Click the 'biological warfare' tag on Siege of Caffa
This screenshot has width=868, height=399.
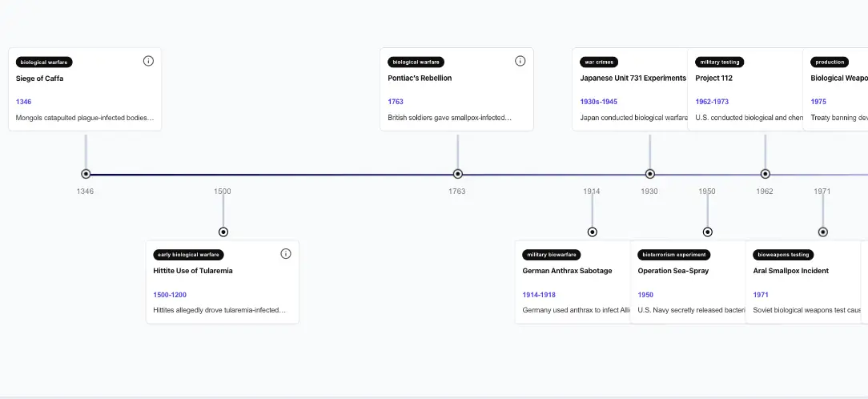click(44, 62)
